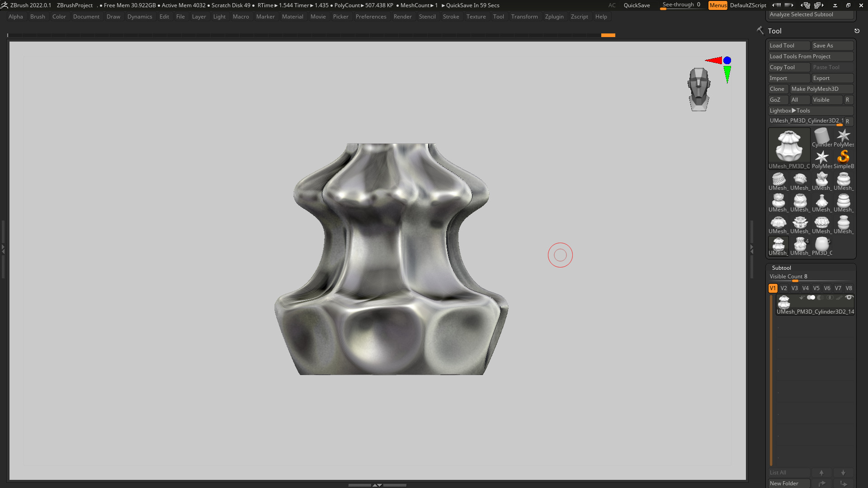The image size is (868, 488).
Task: Toggle the Menus button off
Action: (718, 5)
